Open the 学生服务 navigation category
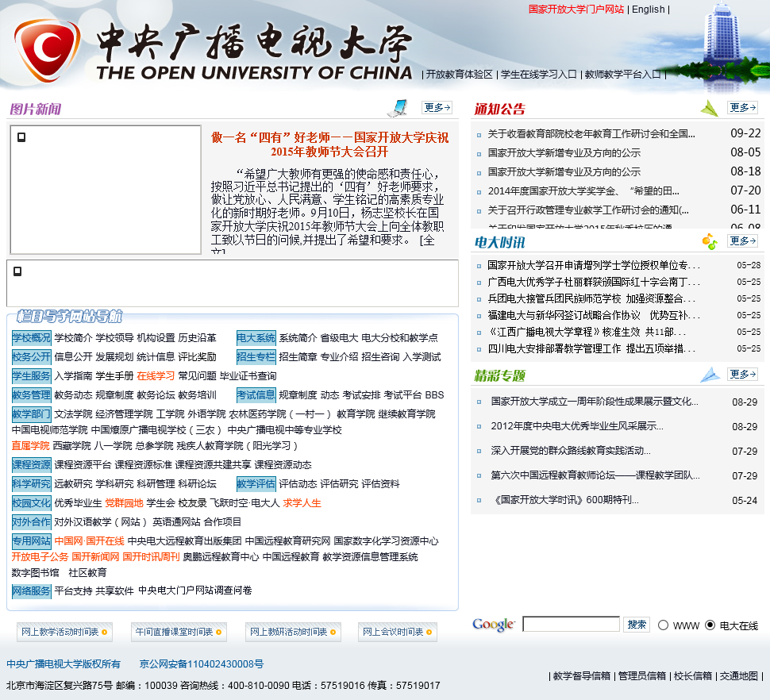Viewport: 770px width, 700px height. click(32, 376)
